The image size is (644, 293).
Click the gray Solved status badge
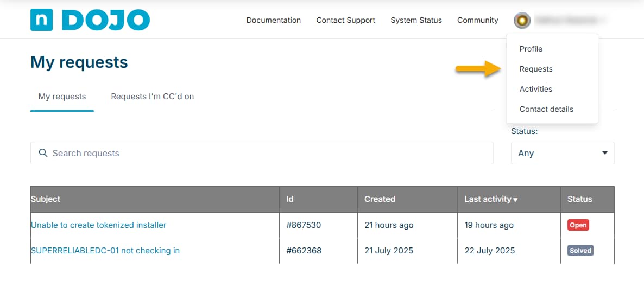tap(580, 251)
